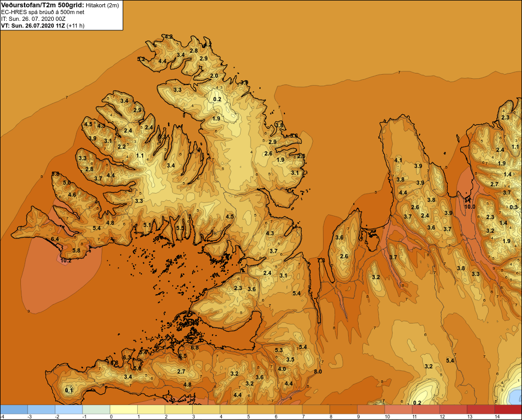Click the 5.1 temperature value
Image resolution: width=522 pixels, height=420 pixels.
147,225
